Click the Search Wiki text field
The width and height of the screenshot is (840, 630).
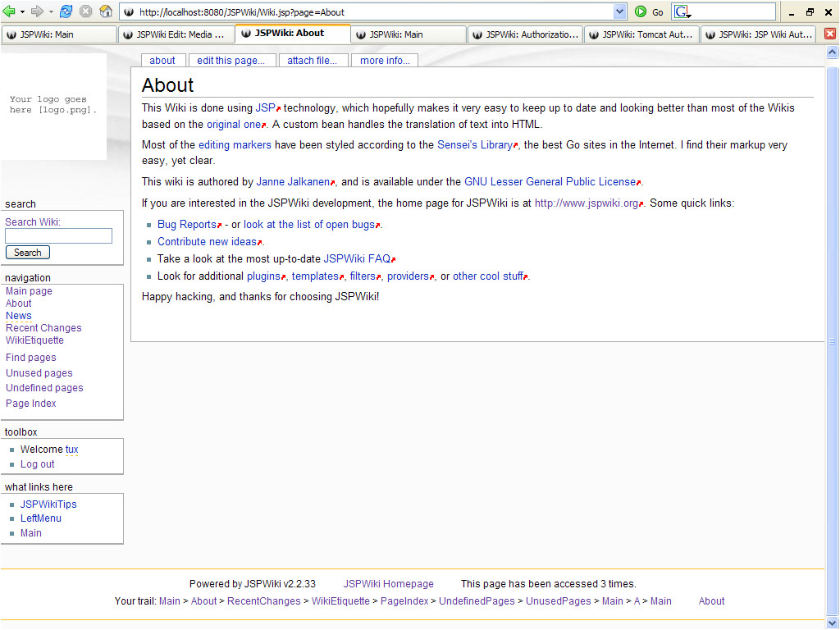58,235
